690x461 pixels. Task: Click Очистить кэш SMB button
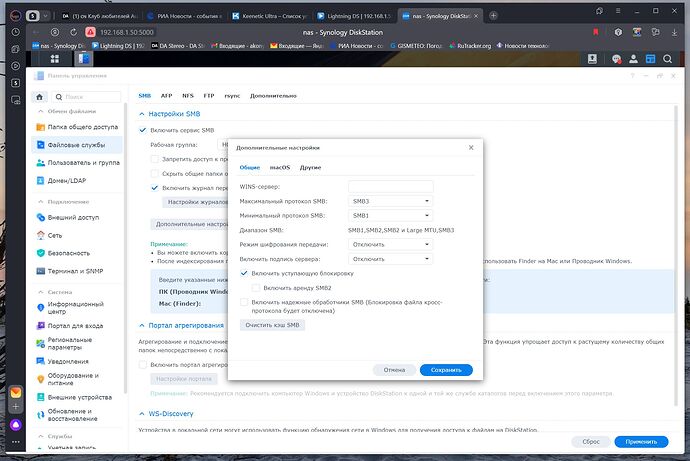point(272,325)
